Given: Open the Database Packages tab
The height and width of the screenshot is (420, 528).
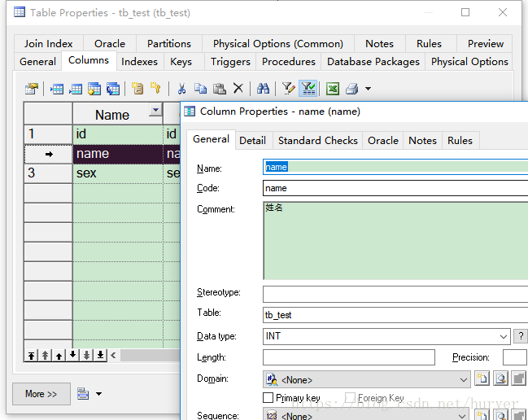Looking at the screenshot, I should (373, 62).
